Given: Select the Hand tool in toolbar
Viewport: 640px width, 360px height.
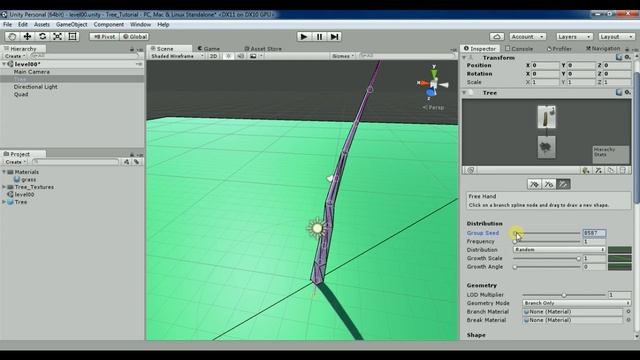Looking at the screenshot, I should point(12,37).
